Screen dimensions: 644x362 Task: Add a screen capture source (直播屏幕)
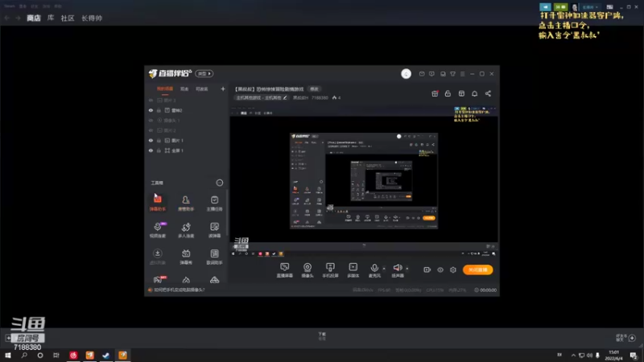click(x=285, y=270)
